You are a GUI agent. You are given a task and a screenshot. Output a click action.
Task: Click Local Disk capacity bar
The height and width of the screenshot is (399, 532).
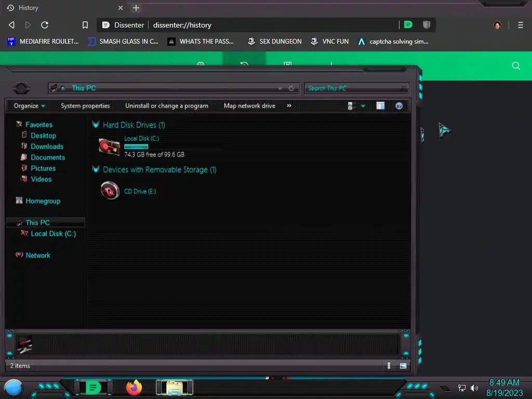pos(173,147)
